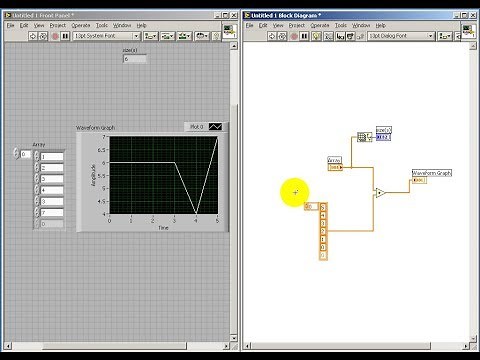Pause execution in Front Panel toolbar

(x=65, y=36)
